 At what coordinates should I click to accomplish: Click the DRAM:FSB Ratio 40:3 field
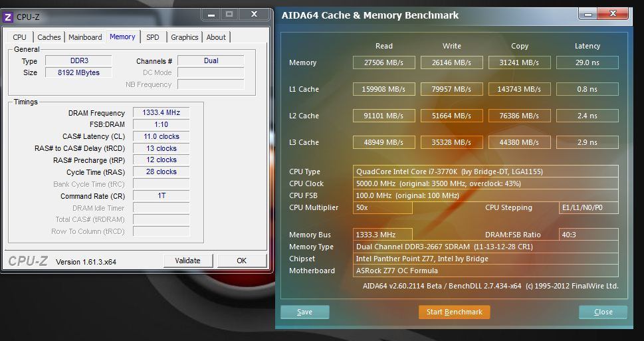point(589,235)
